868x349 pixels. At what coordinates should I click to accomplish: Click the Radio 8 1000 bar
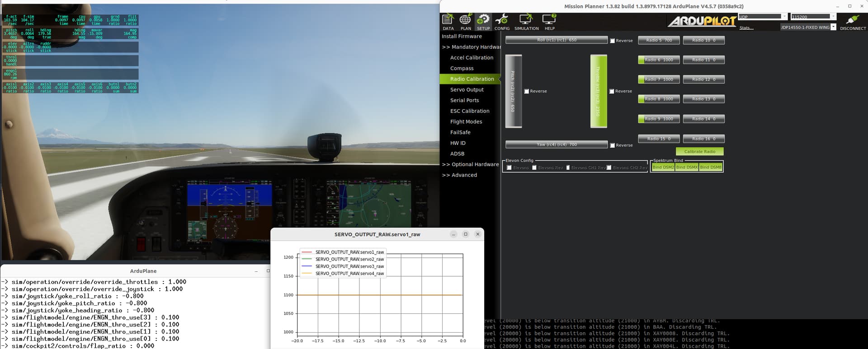point(659,99)
